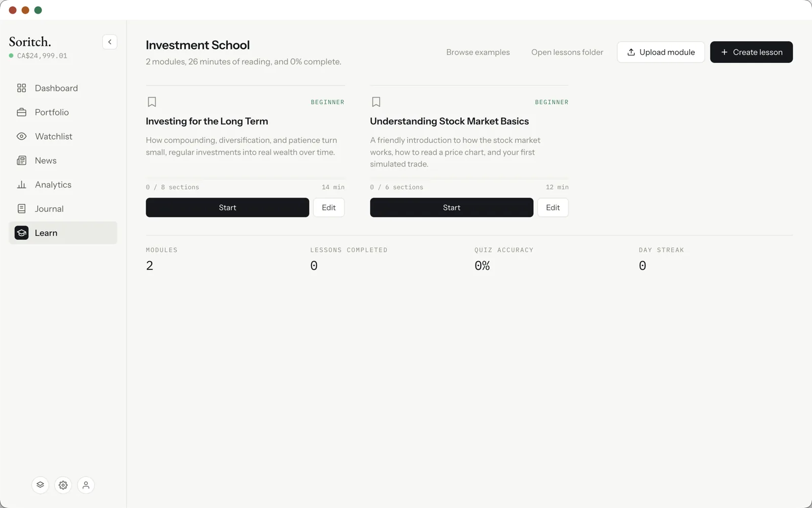
Task: Click the Investing for the Long Term title
Action: (x=207, y=121)
